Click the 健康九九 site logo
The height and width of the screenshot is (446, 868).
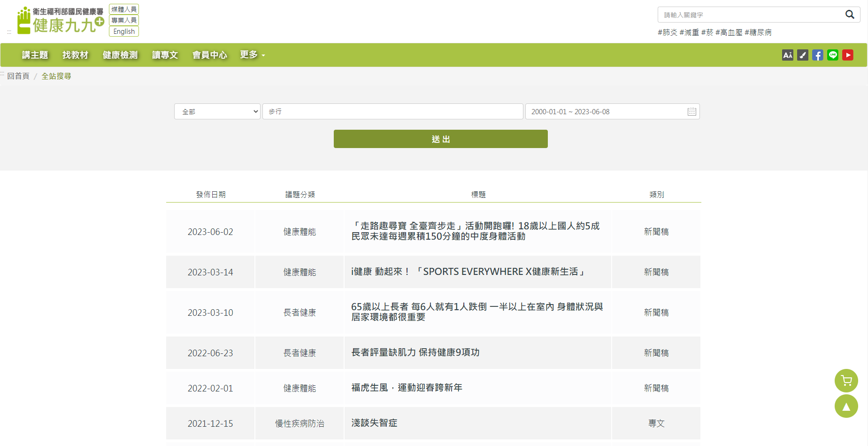[61, 20]
